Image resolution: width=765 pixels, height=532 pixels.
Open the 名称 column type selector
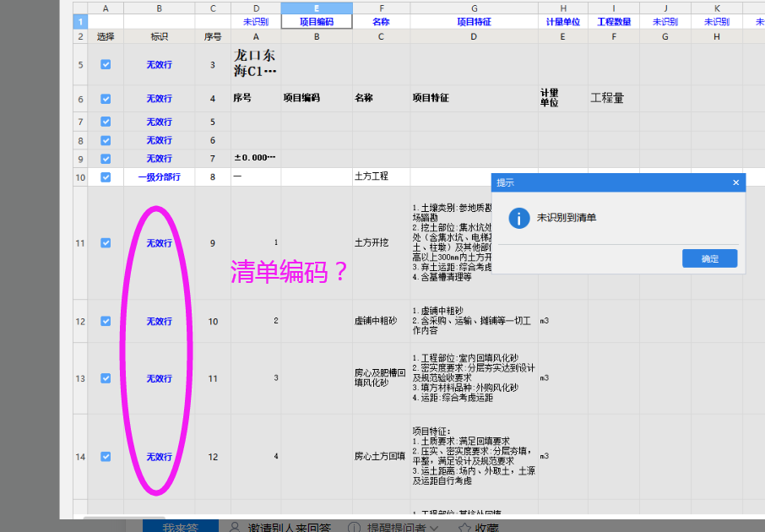(381, 22)
